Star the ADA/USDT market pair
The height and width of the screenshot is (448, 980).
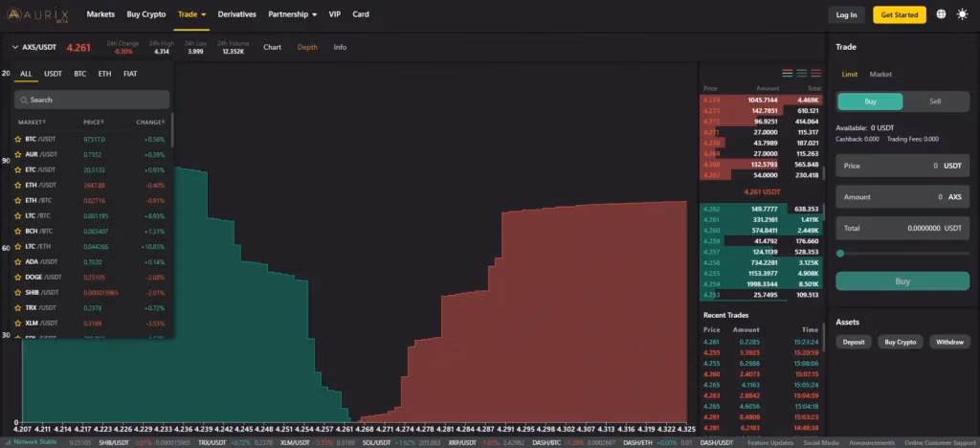(x=17, y=261)
